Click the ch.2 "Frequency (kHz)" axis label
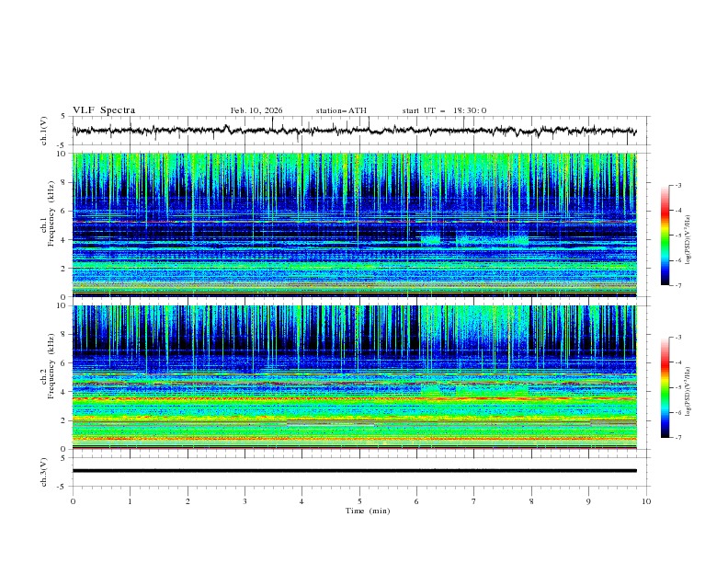 coord(51,366)
